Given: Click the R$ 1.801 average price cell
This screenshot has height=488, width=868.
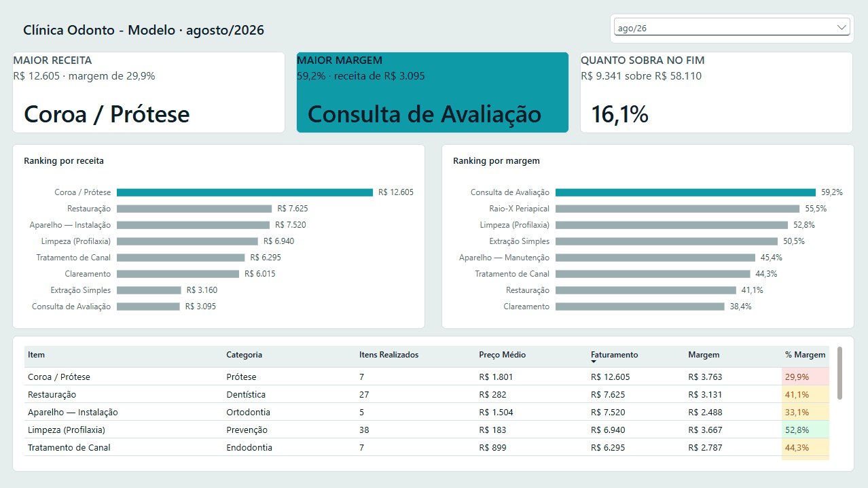Looking at the screenshot, I should (496, 377).
